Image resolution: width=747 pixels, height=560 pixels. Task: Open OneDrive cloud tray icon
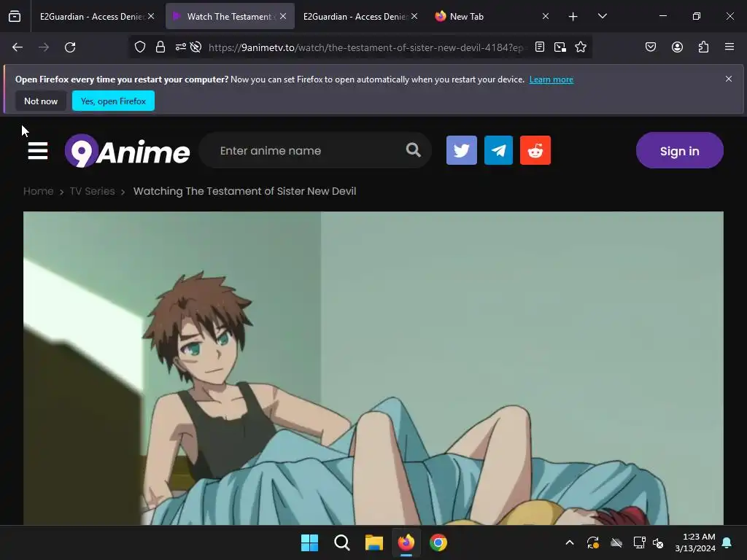tap(616, 542)
